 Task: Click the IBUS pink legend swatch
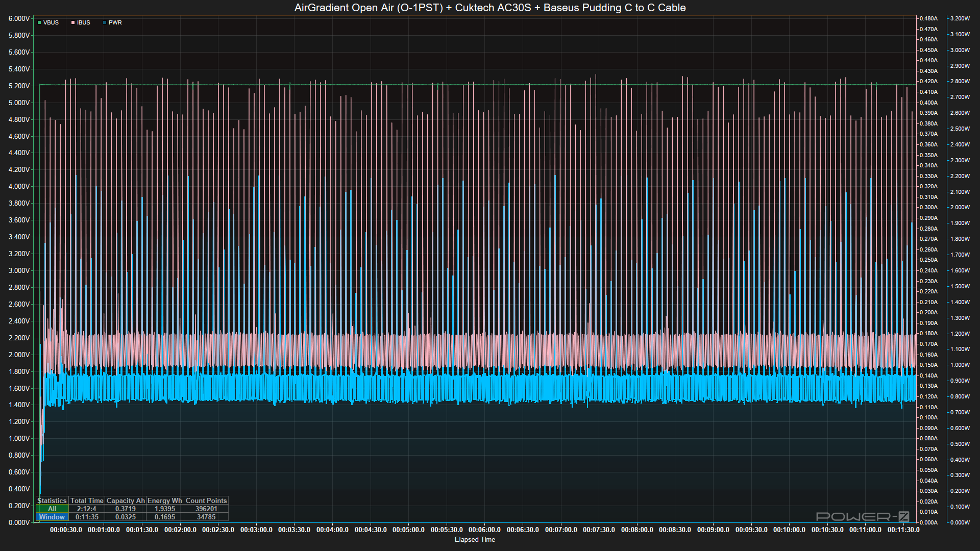[73, 22]
